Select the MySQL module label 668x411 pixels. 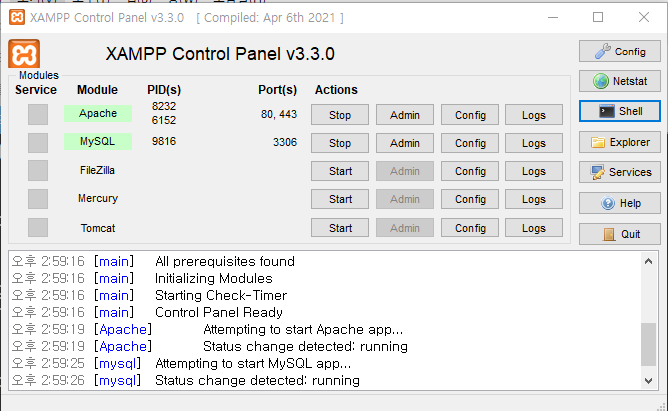(98, 141)
